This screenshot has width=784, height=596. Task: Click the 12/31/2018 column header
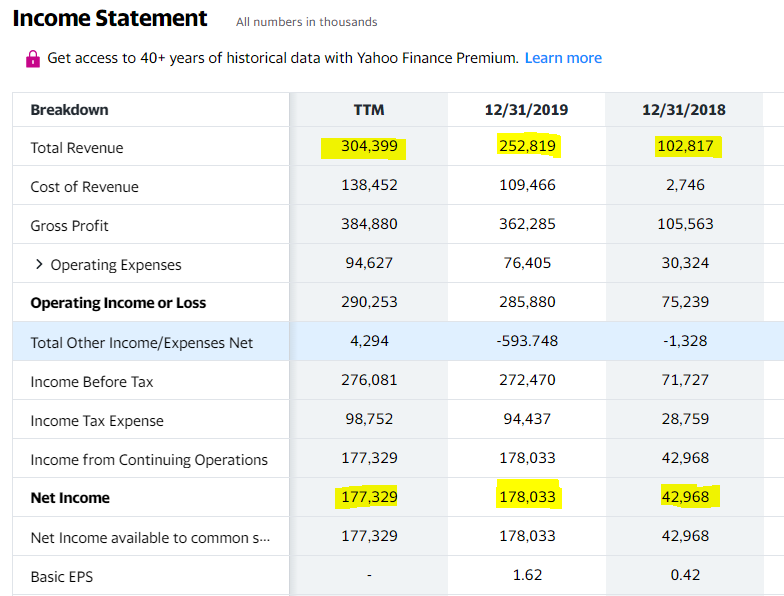[x=684, y=109]
